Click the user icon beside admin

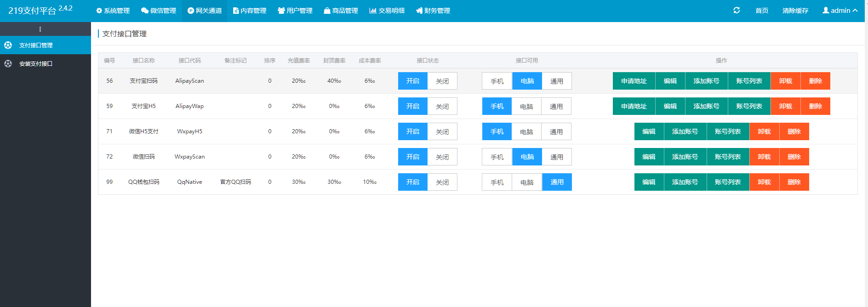point(826,10)
